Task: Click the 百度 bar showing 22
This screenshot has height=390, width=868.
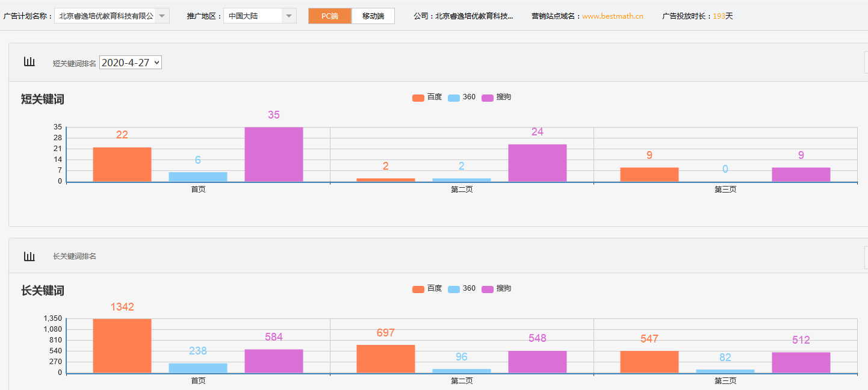Action: [x=122, y=164]
